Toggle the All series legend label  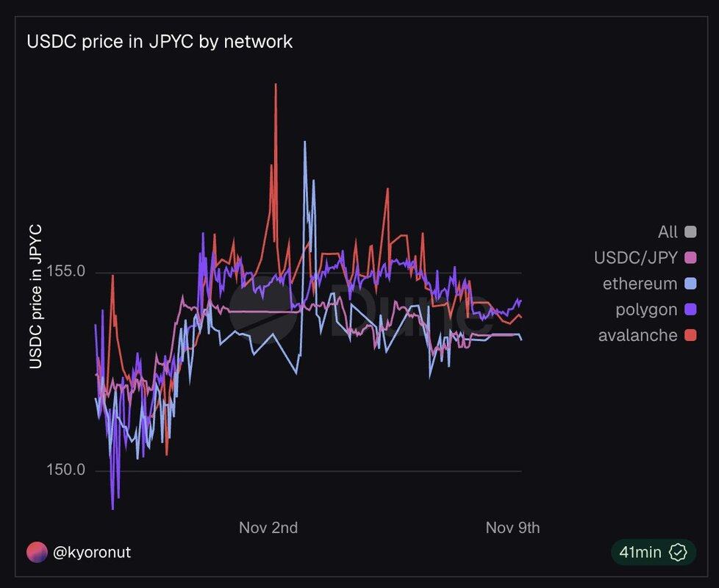click(x=668, y=232)
